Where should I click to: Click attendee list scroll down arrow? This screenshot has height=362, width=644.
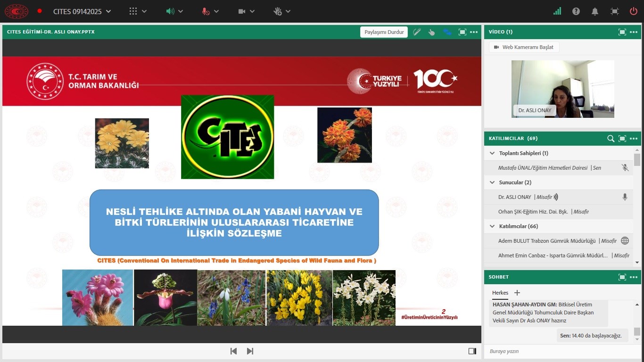pyautogui.click(x=637, y=262)
